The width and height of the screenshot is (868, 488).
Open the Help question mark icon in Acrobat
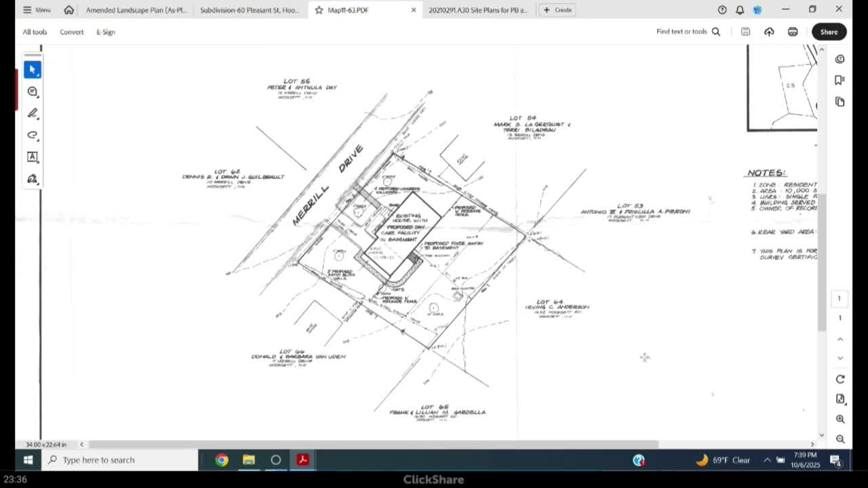[722, 9]
